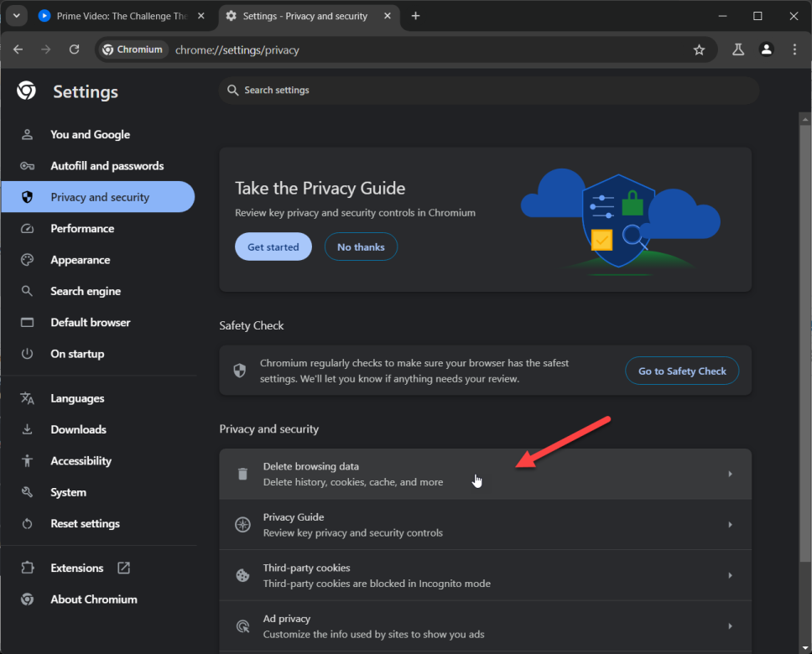Dismiss Privacy Guide with No thanks

coord(361,247)
